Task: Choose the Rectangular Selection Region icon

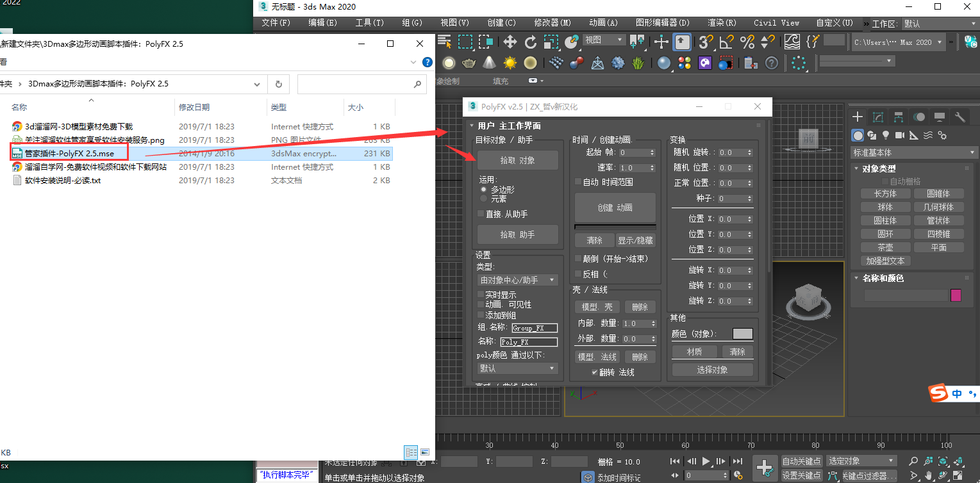Action: pyautogui.click(x=465, y=42)
